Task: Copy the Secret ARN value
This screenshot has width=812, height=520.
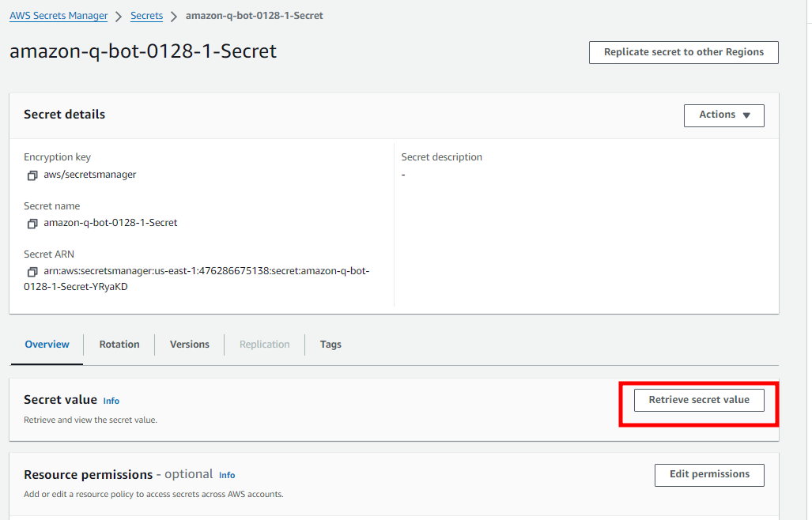Action: click(32, 272)
